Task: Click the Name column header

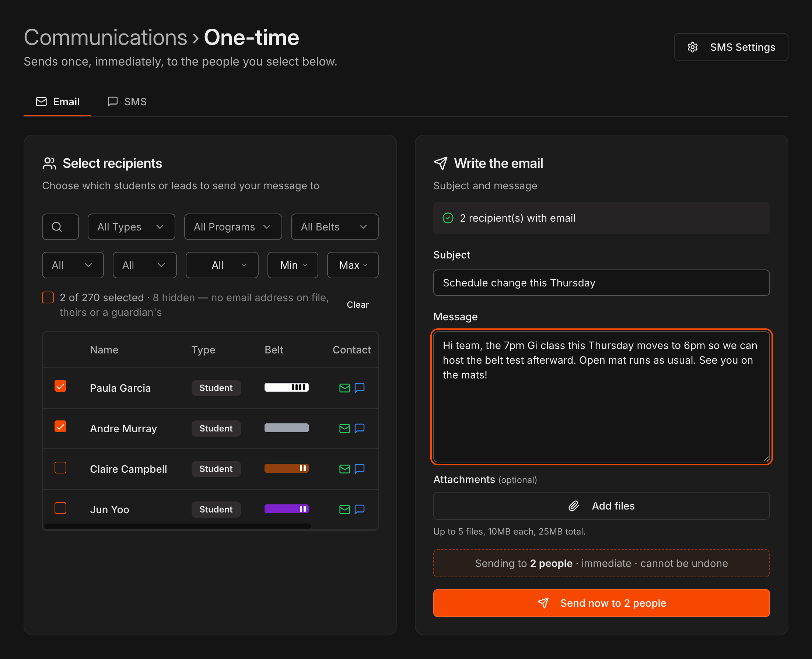Action: (x=104, y=350)
